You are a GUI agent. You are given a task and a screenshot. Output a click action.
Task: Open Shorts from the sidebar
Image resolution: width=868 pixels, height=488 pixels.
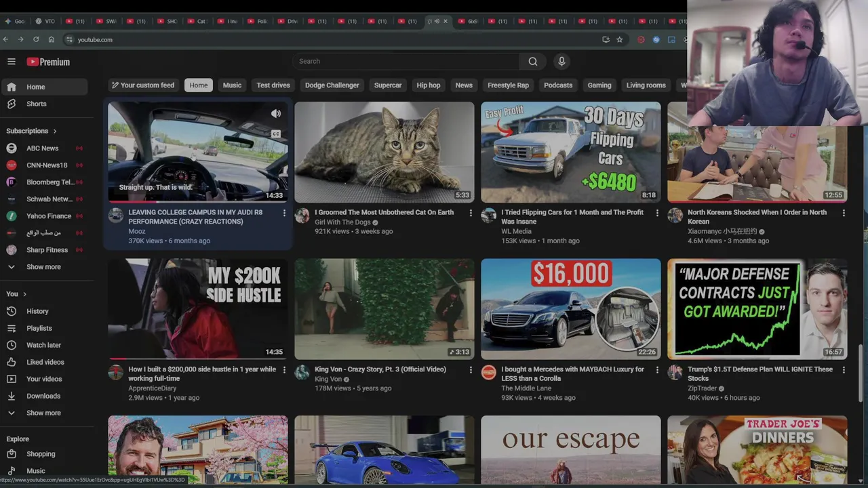pyautogui.click(x=45, y=104)
